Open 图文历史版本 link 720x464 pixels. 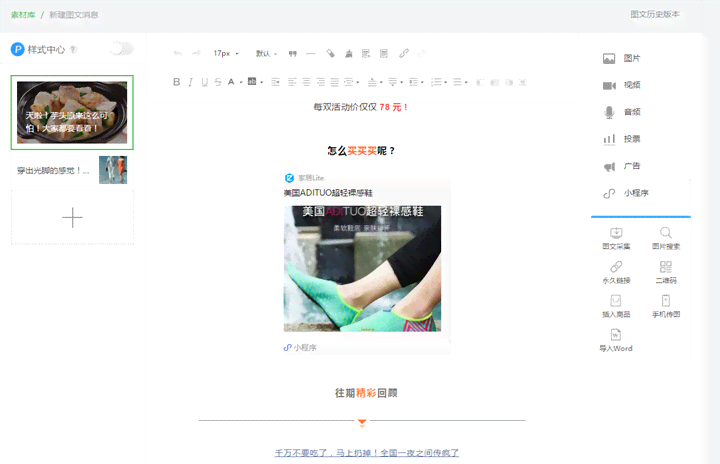click(655, 14)
